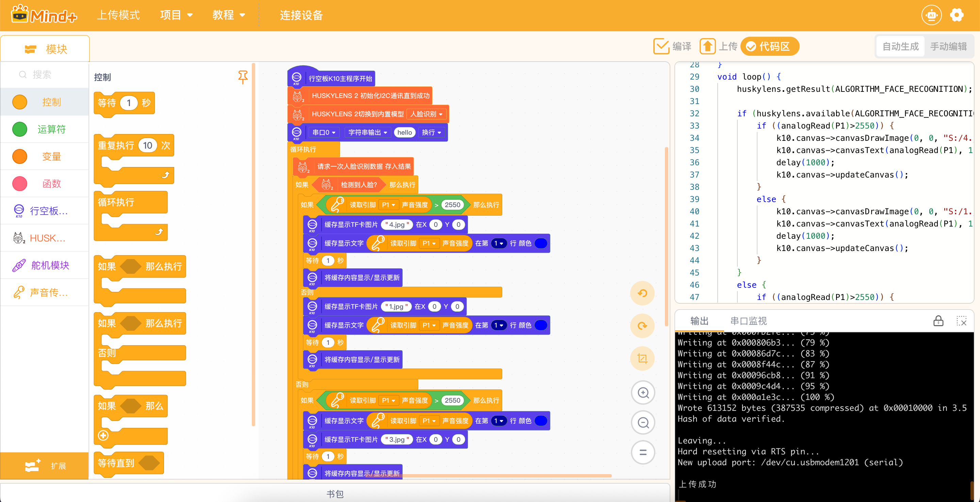Click 连接设备 in the top bar

[301, 15]
